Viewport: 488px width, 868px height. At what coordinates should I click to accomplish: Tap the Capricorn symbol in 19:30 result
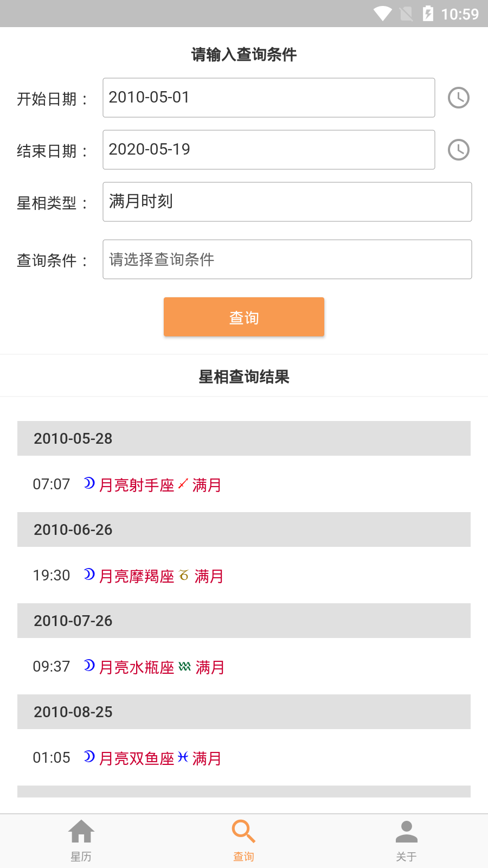(x=184, y=575)
